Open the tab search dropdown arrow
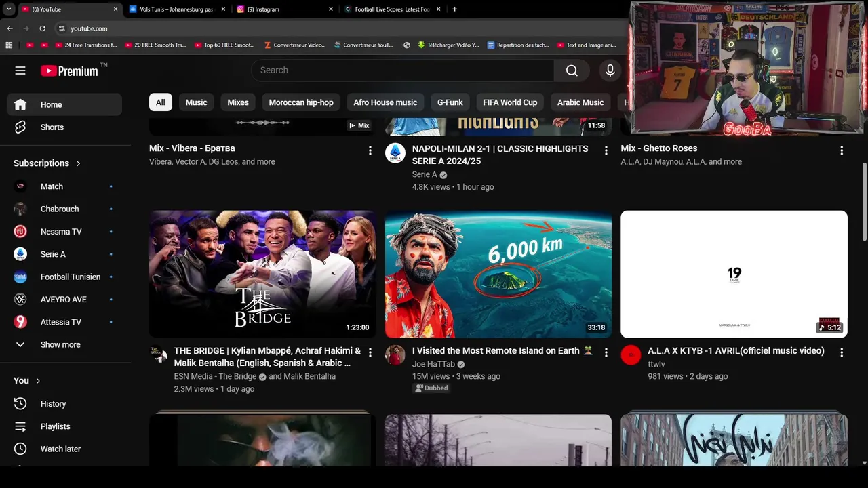Screen dimensions: 868x488 8,9
